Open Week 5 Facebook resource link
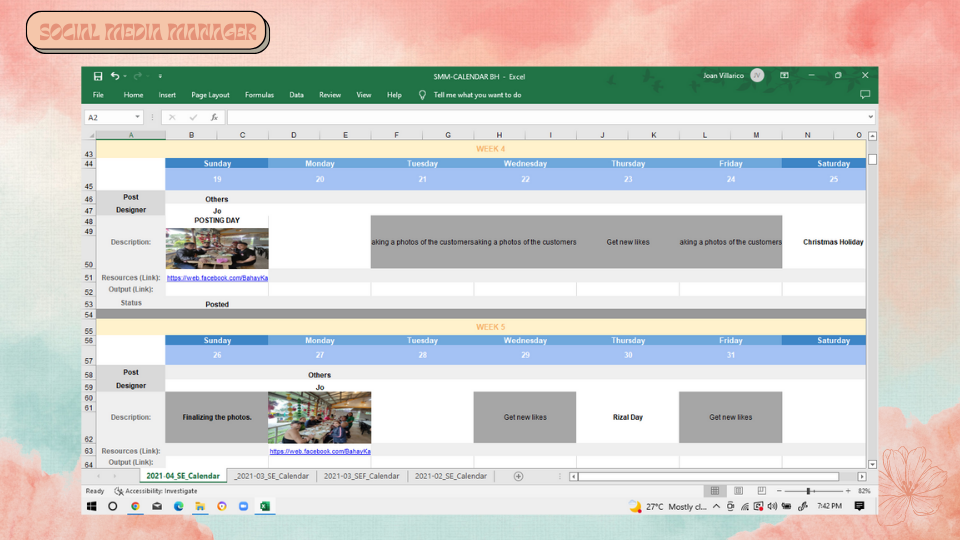Screen dimensions: 960x540 pos(320,451)
